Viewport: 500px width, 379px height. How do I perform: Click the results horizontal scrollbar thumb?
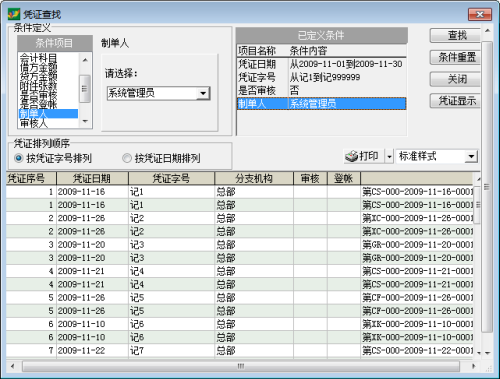pos(241,366)
